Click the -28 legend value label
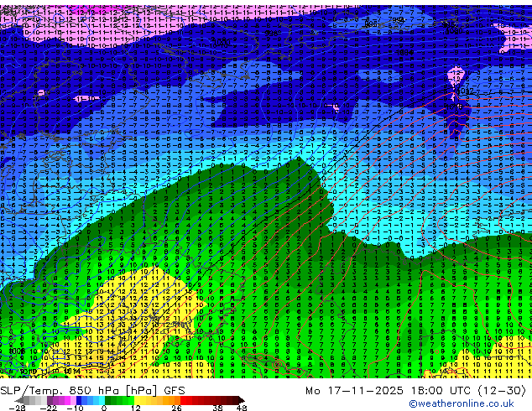 pos(17,408)
